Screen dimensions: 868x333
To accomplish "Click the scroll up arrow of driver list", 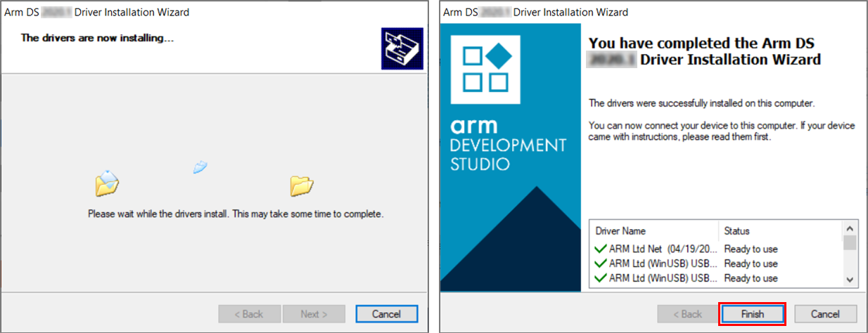I will pyautogui.click(x=850, y=228).
